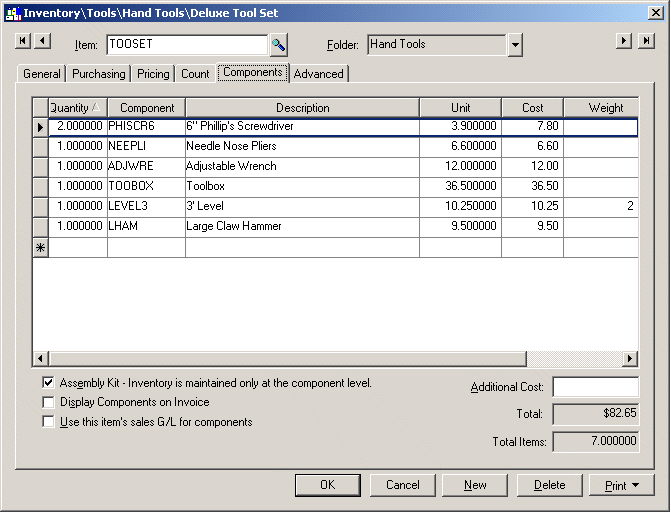Click the item lookup magnifier icon

(x=279, y=44)
